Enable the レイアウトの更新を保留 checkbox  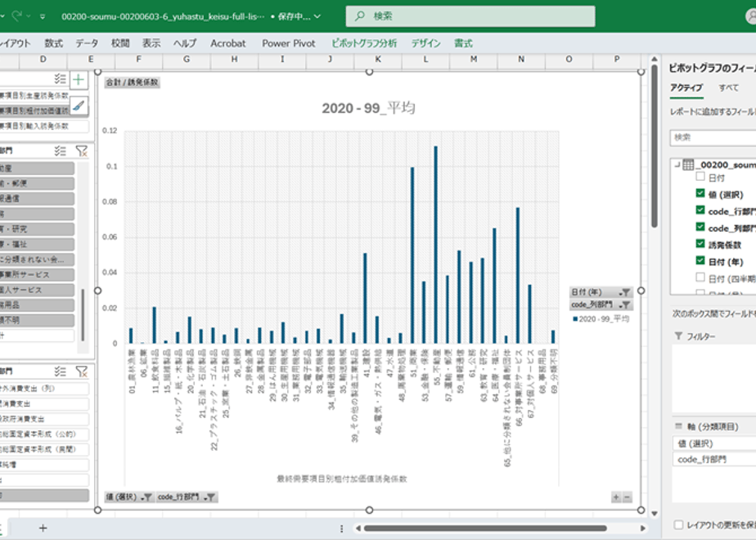[678, 524]
